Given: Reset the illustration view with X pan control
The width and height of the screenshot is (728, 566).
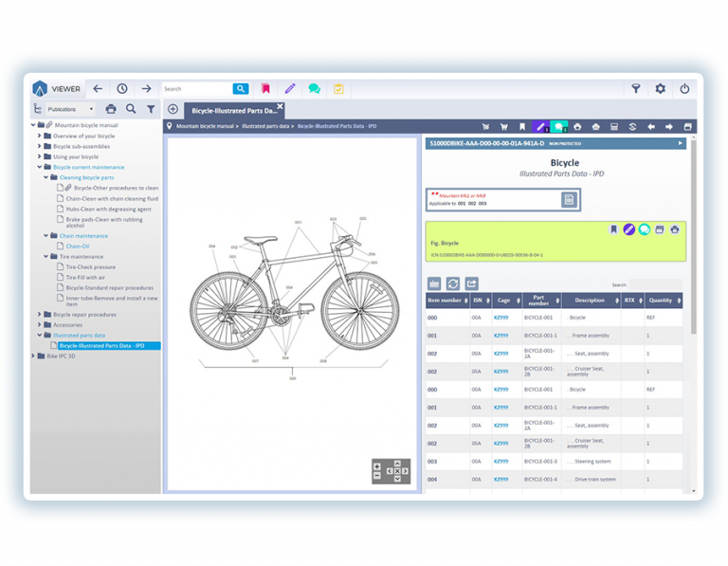Looking at the screenshot, I should pos(397,471).
